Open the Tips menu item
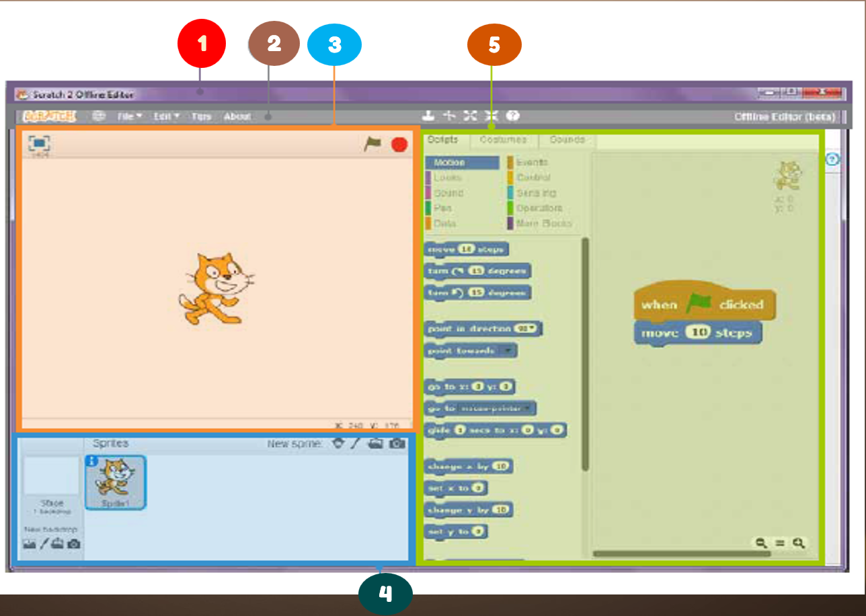This screenshot has width=866, height=616. point(201,116)
